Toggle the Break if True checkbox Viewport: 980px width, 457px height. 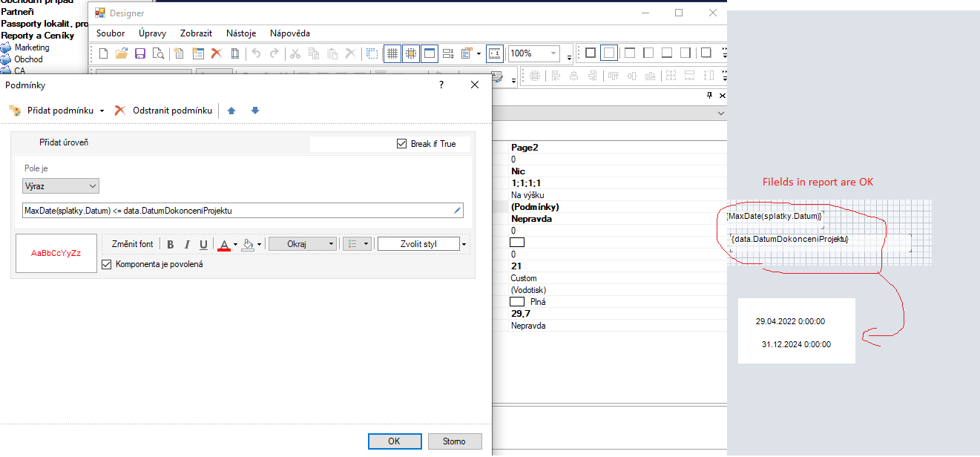coord(402,144)
